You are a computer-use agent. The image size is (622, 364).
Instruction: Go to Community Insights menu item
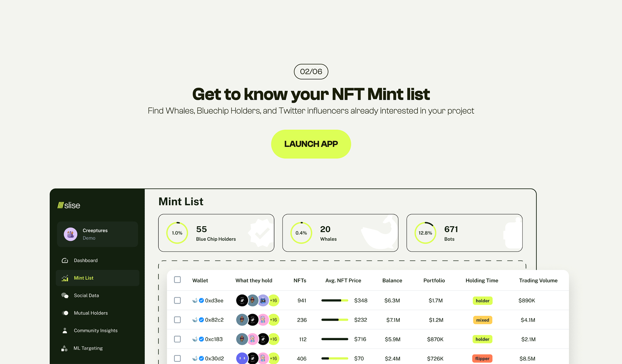point(96,330)
